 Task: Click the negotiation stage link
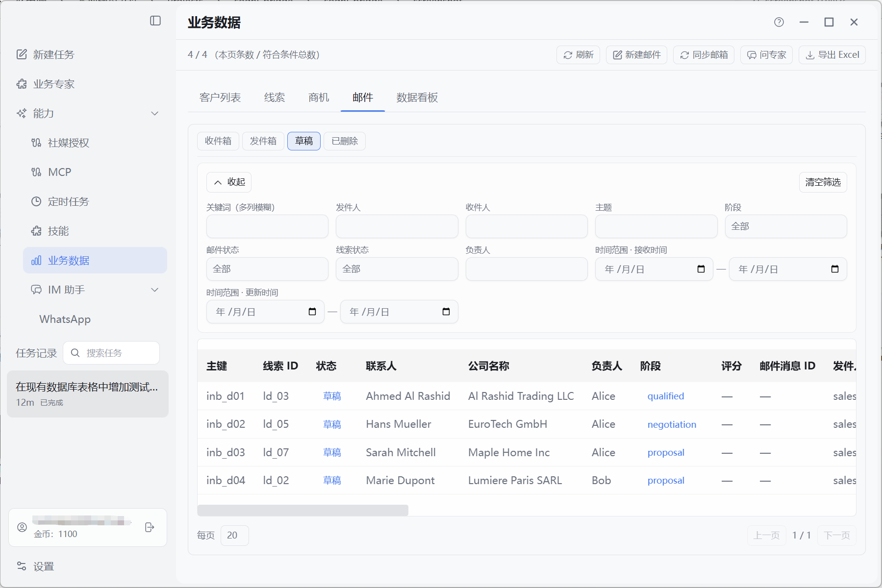[x=672, y=424]
